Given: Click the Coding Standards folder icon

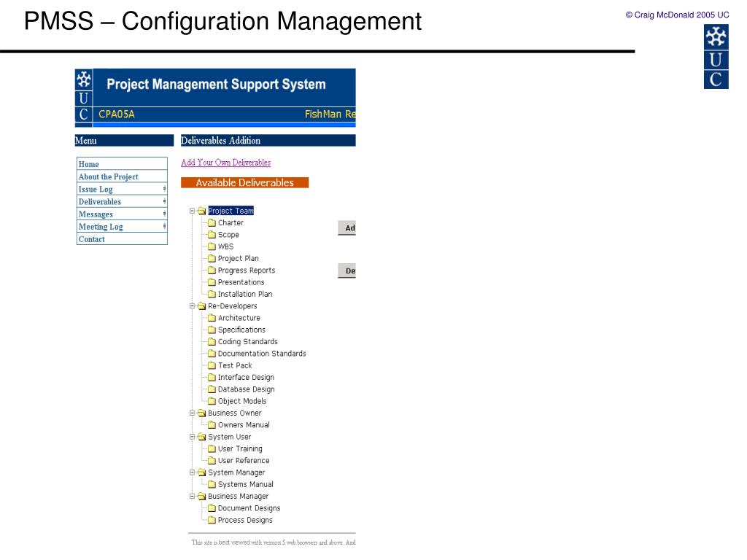Looking at the screenshot, I should 212,341.
